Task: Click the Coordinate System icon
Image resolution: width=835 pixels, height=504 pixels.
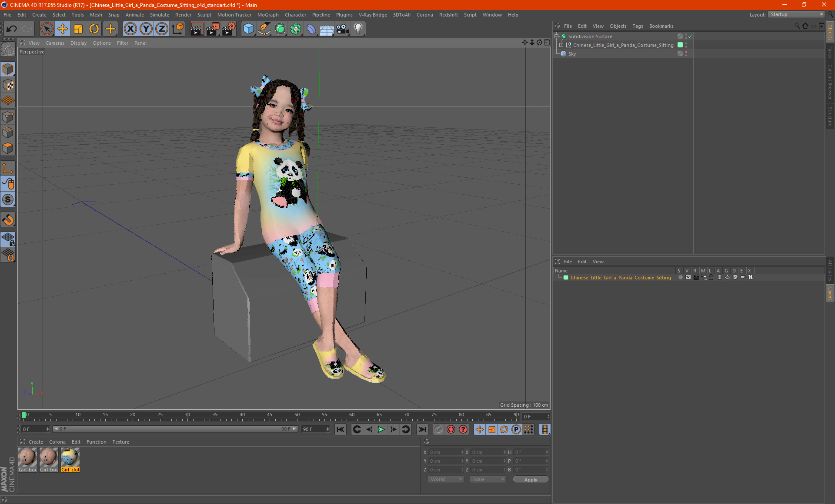Action: pyautogui.click(x=178, y=29)
